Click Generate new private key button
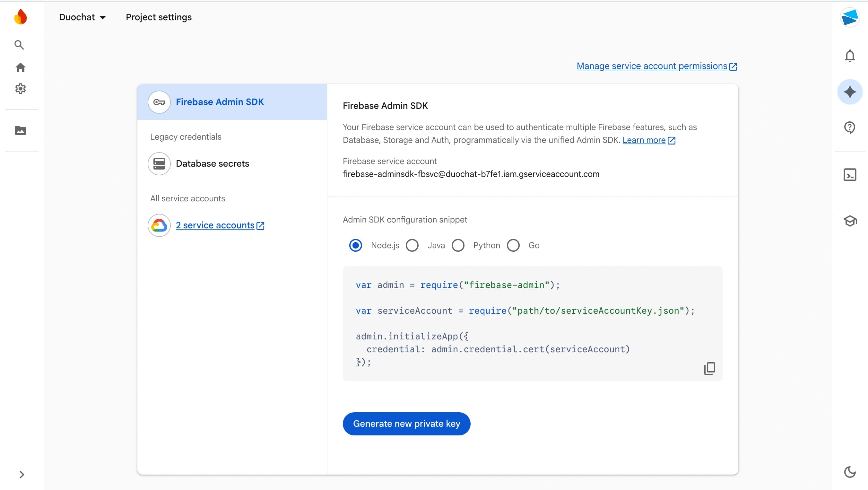The width and height of the screenshot is (868, 490). [406, 424]
